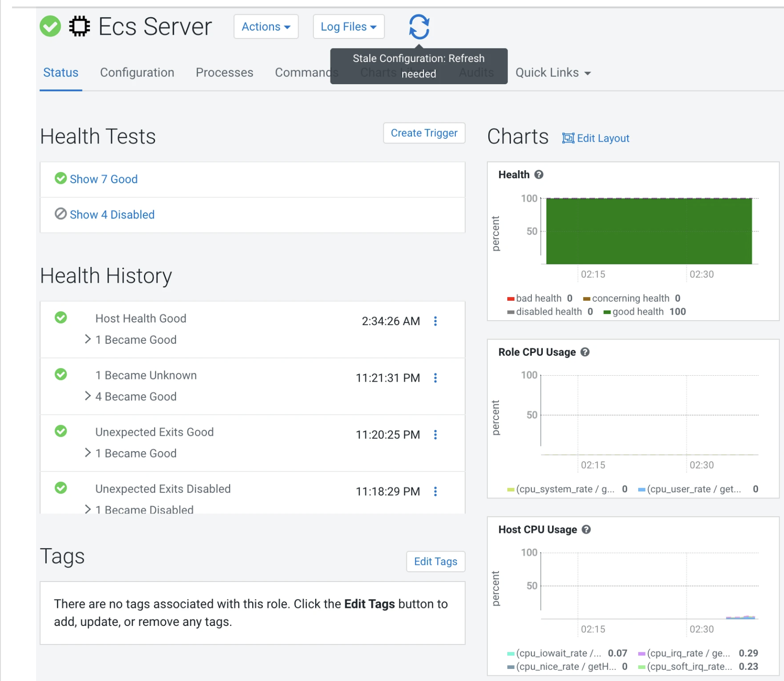Click the Health chart help icon
784x681 pixels.
coord(539,174)
